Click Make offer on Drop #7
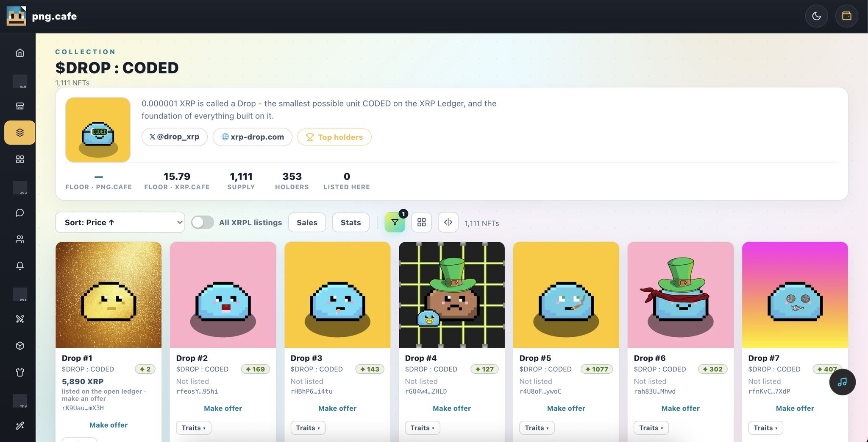Image resolution: width=868 pixels, height=442 pixels. pos(795,408)
